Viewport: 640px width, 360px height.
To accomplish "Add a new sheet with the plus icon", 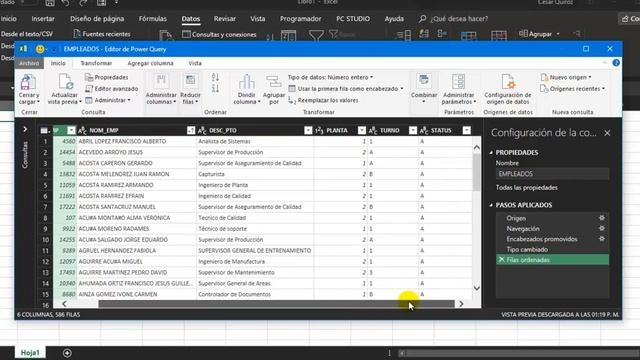I will (67, 353).
